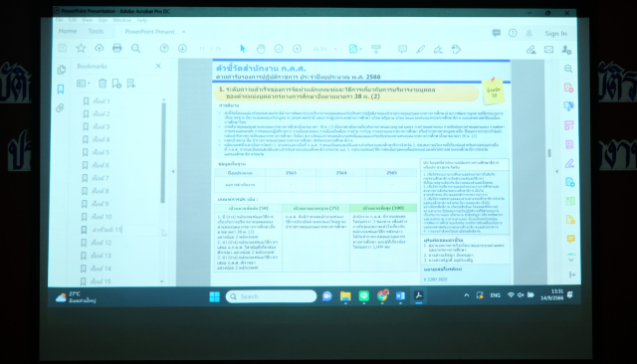The image size is (637, 364).
Task: Open File Explorer from taskbar
Action: click(345, 296)
